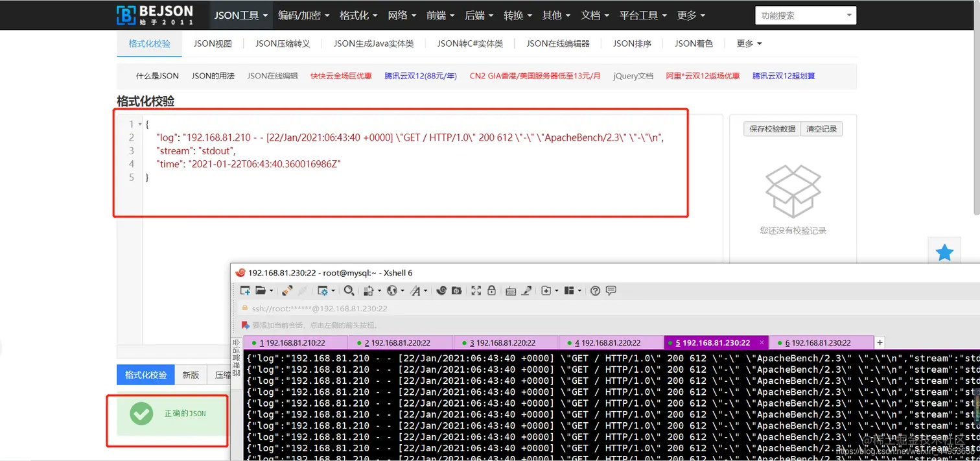Click the browser page vertical scrollbar
The image size is (980, 461).
[976, 107]
